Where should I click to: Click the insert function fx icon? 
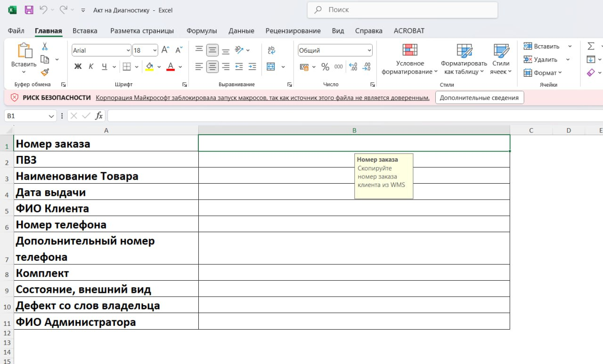99,116
